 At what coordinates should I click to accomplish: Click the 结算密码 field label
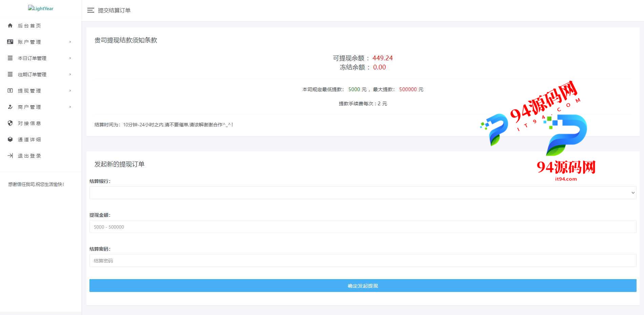coord(100,249)
